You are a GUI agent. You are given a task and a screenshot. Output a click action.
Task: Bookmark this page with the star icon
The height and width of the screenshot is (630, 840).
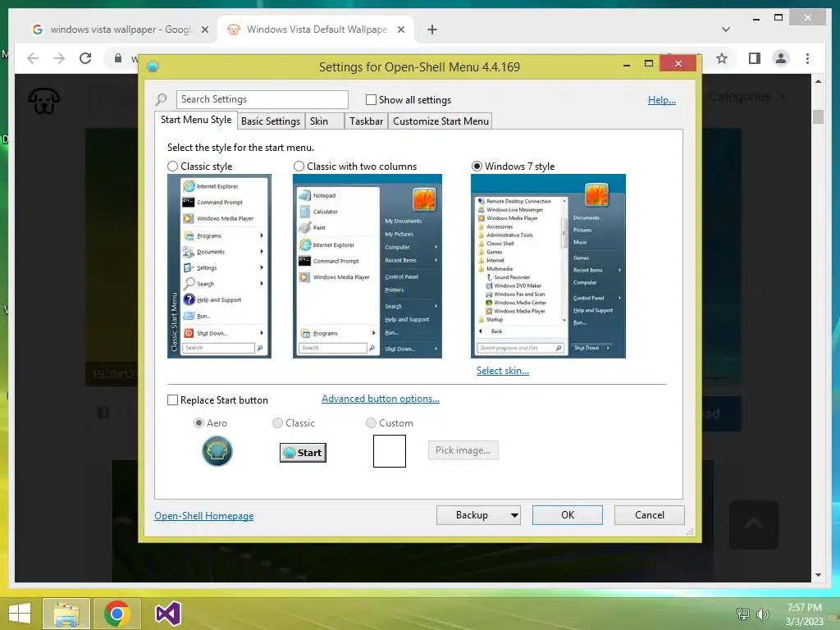[x=722, y=58]
